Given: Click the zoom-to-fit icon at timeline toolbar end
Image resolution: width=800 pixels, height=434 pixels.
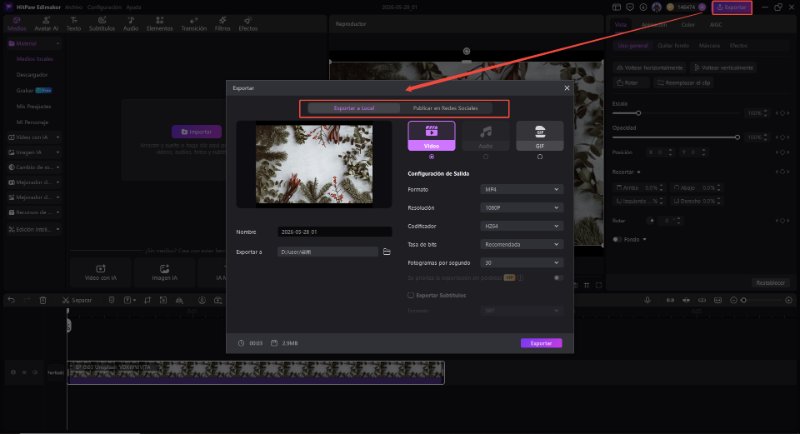Looking at the screenshot, I should pos(789,300).
